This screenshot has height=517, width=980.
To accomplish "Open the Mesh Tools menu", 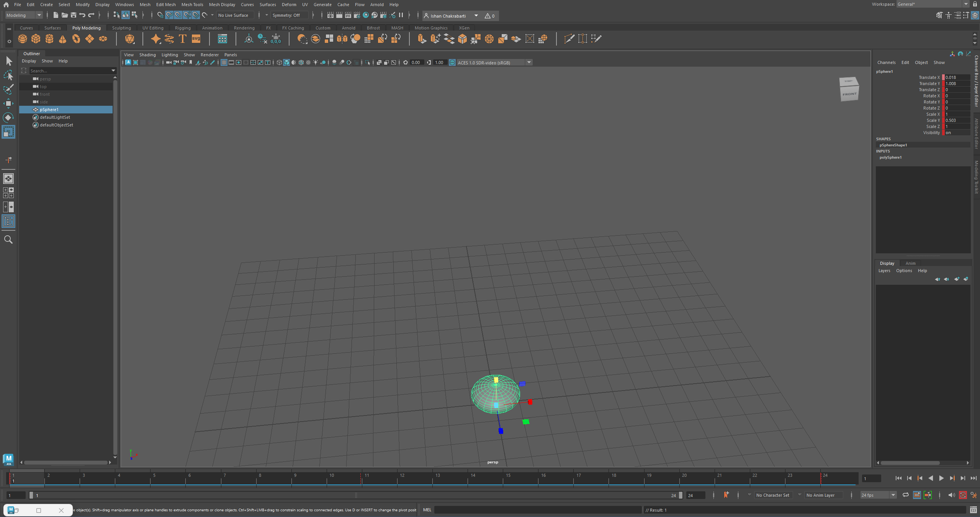I will [x=192, y=4].
